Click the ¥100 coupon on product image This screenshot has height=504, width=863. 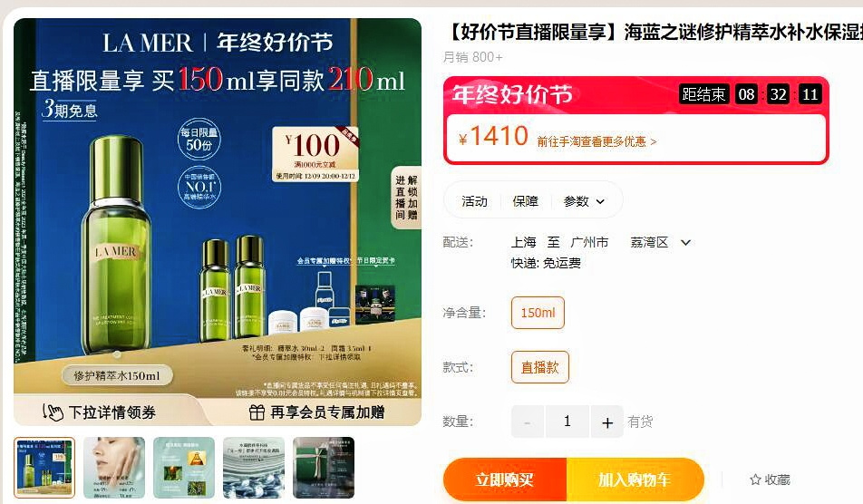[x=315, y=155]
